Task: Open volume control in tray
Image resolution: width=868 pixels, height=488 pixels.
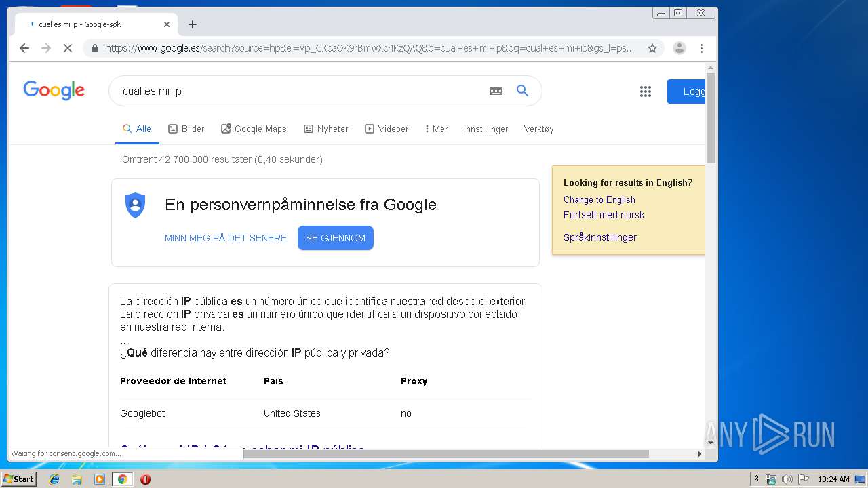Action: point(787,479)
